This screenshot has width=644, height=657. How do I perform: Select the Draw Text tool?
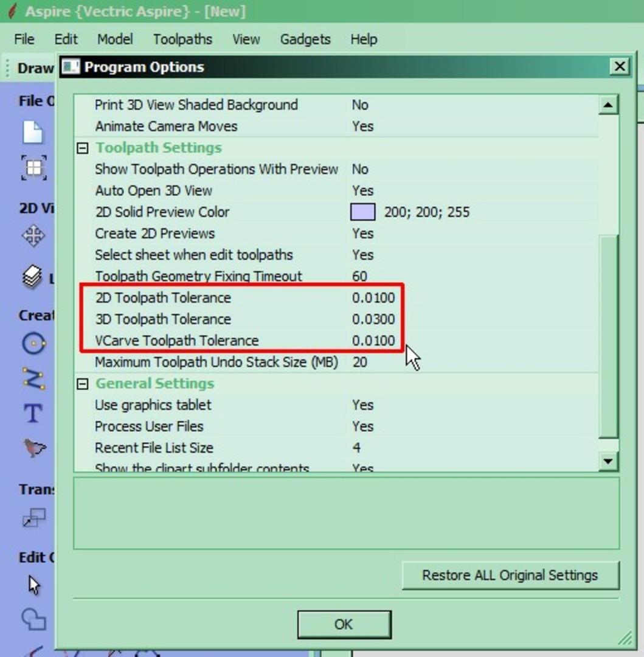click(x=33, y=413)
